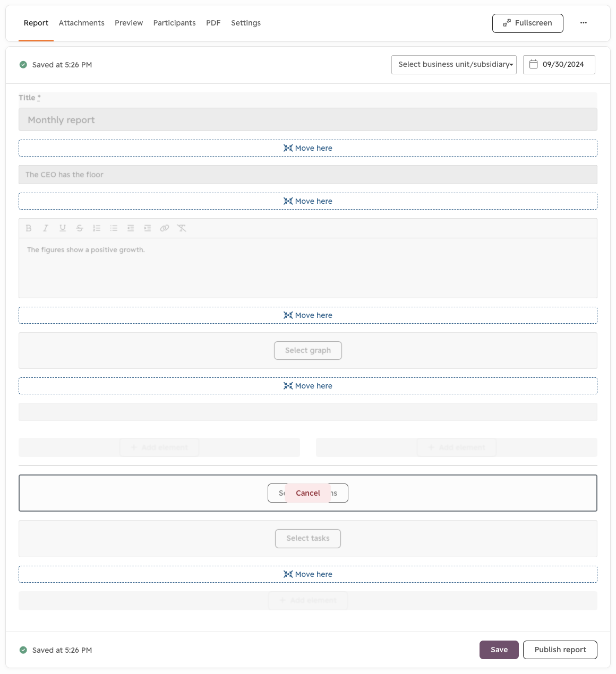Cancel the element move
616x674 pixels.
[308, 493]
